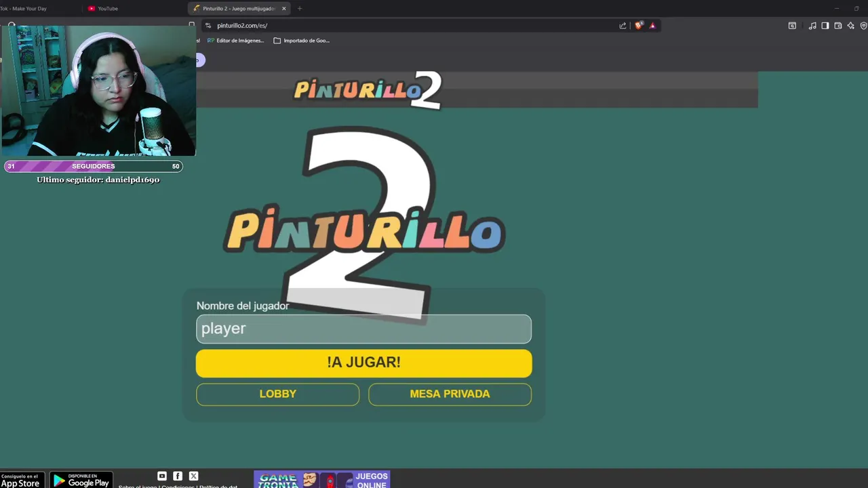Open the Leo AI sparkle icon
This screenshot has width=868, height=488.
[x=851, y=26]
